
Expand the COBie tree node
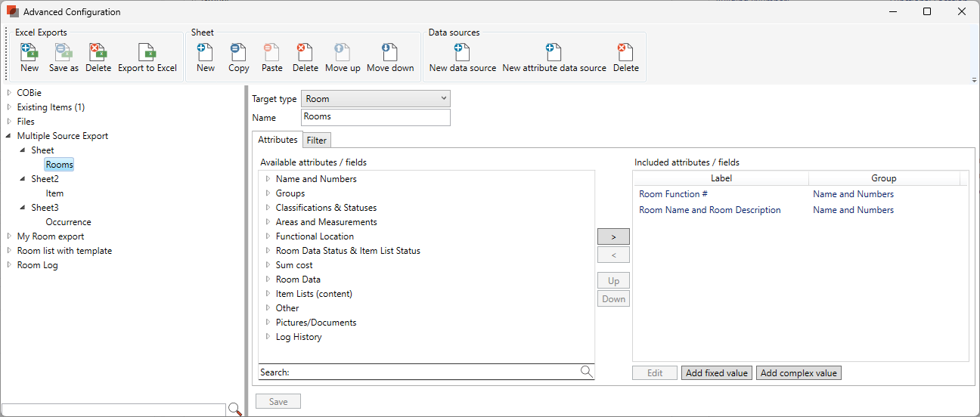[9, 93]
